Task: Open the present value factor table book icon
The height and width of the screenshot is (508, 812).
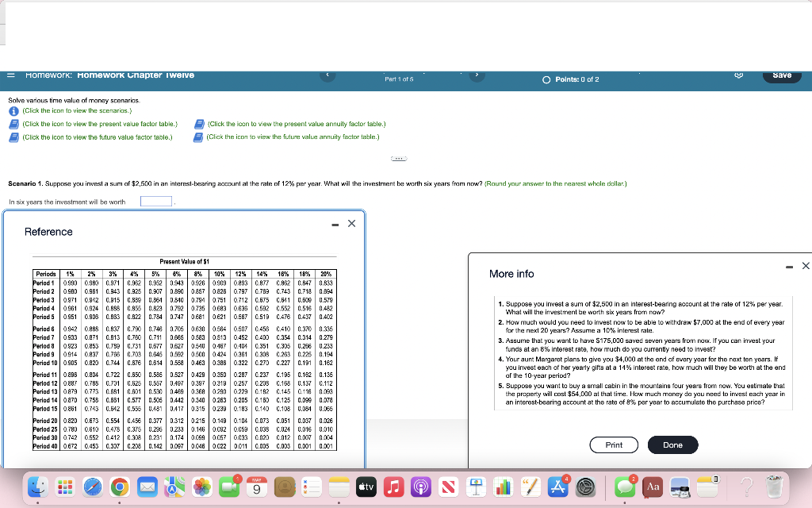Action: [x=14, y=125]
